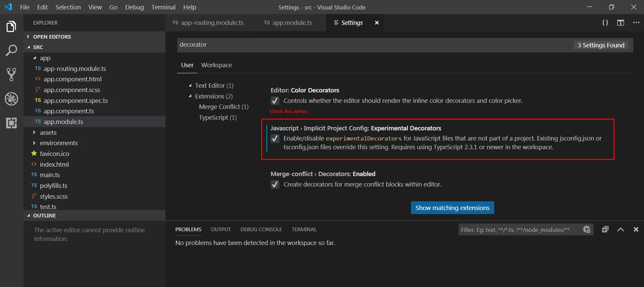This screenshot has height=287, width=644.
Task: Expand the Open Editors section
Action: coord(52,37)
